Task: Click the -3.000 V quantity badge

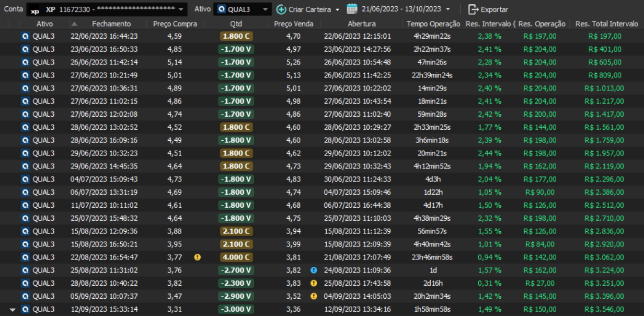Action: pyautogui.click(x=236, y=309)
